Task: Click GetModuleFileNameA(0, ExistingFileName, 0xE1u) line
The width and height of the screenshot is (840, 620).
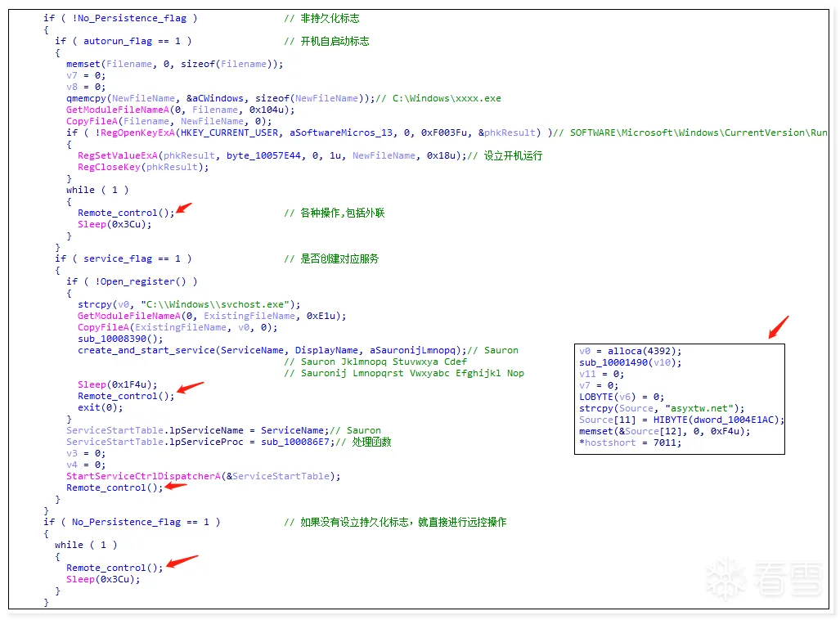Action: [x=212, y=317]
